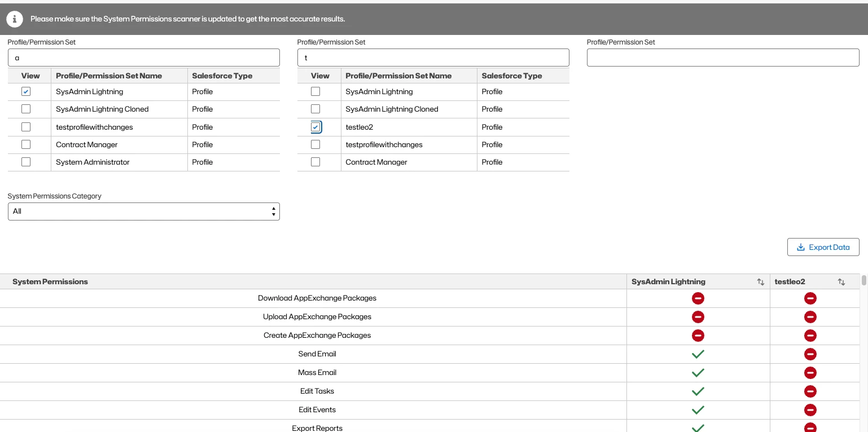This screenshot has height=432, width=868.
Task: Click the 'Send Email' permission name
Action: 317,354
